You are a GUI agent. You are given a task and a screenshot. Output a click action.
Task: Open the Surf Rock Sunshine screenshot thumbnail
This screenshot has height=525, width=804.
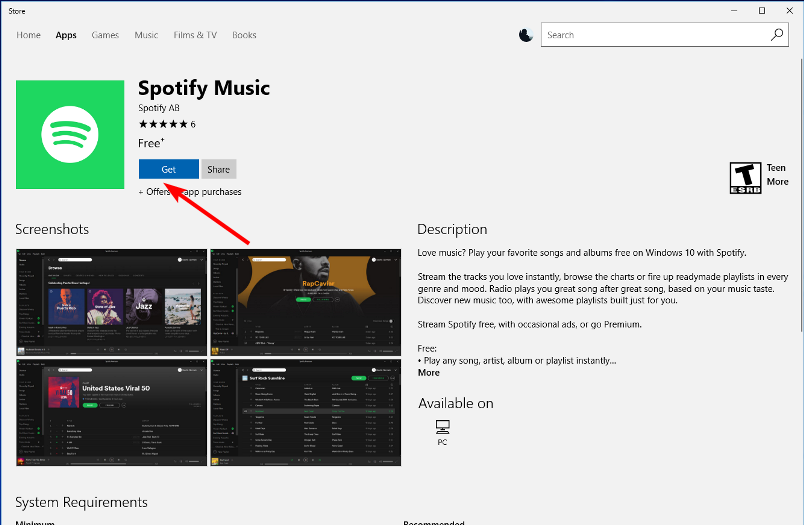306,412
